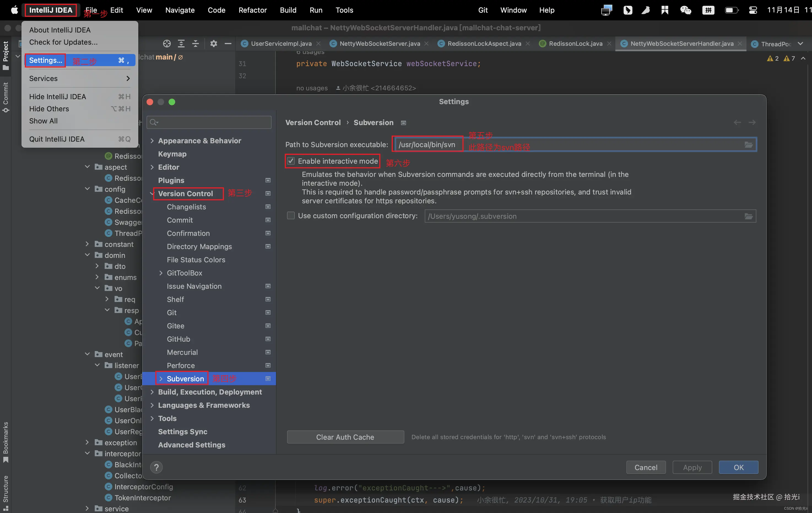Click the Clear Auth Cache button
Viewport: 812px width, 513px height.
coord(345,437)
